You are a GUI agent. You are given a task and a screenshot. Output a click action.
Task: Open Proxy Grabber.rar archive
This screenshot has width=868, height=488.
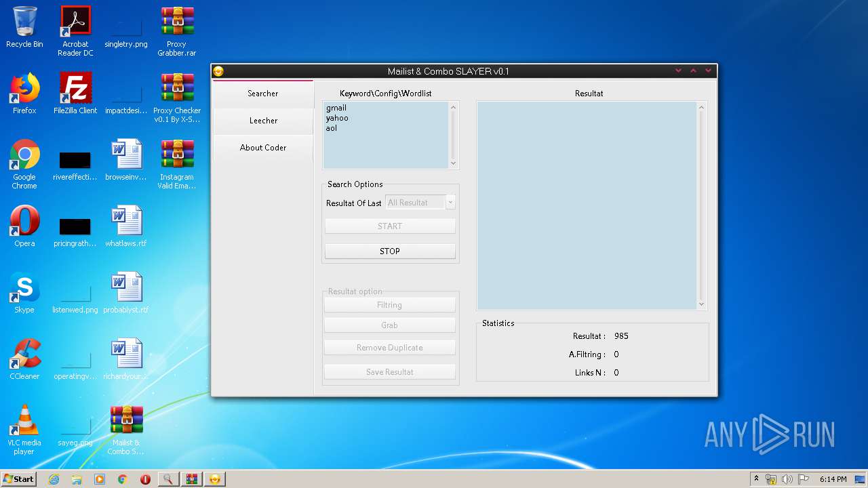tap(177, 30)
